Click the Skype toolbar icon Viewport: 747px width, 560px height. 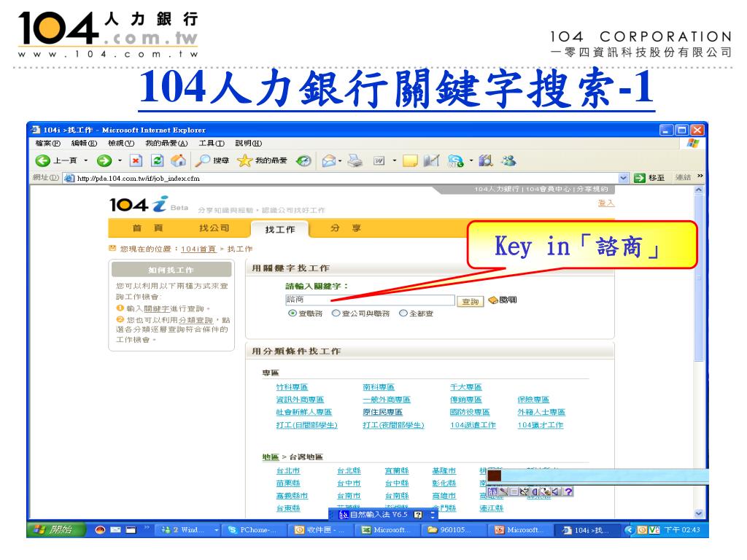pos(456,161)
